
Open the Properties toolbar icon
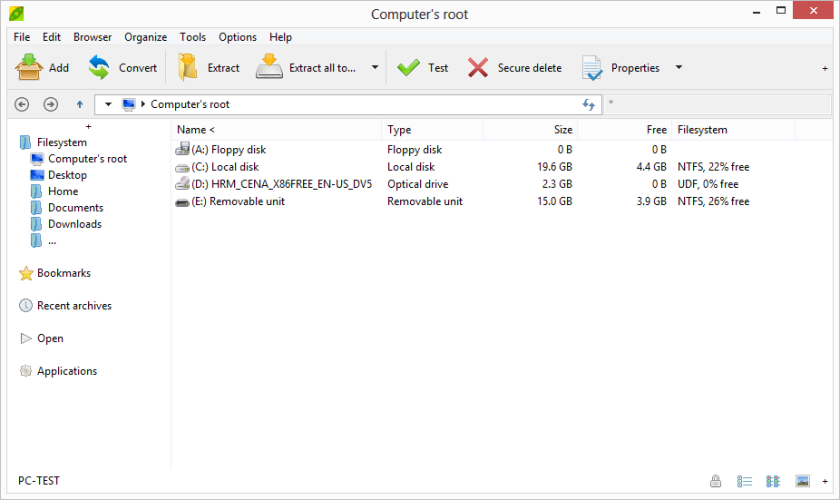592,68
